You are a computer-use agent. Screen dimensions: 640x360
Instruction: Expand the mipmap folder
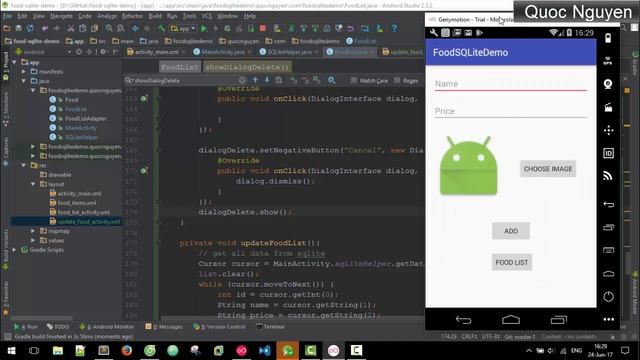click(x=33, y=231)
